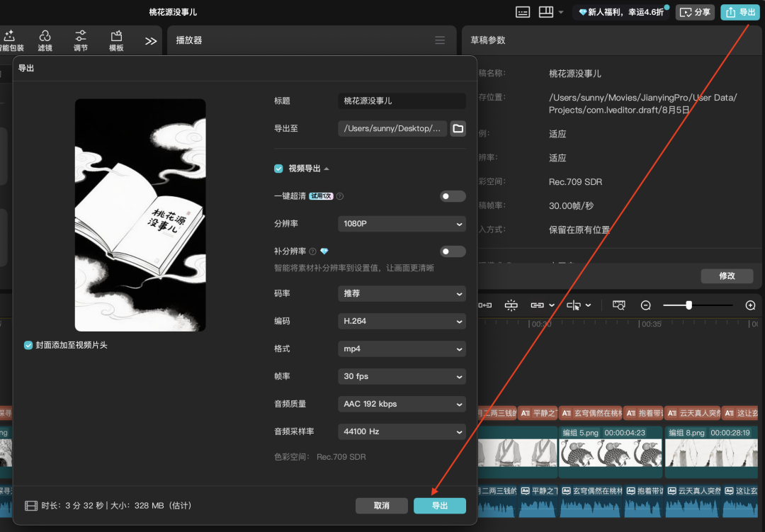Click the 取消 button in export dialog

tap(382, 506)
